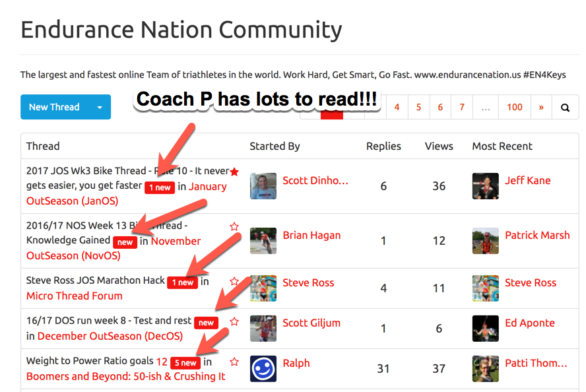Click the 5 new badge on Weight to Power thread
Screen dimensions: 586x392
185,362
